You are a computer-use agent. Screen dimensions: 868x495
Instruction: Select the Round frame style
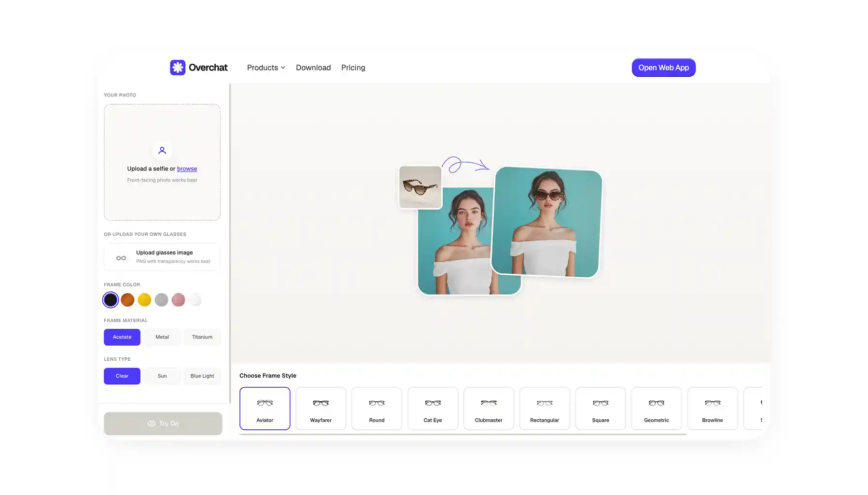point(377,408)
